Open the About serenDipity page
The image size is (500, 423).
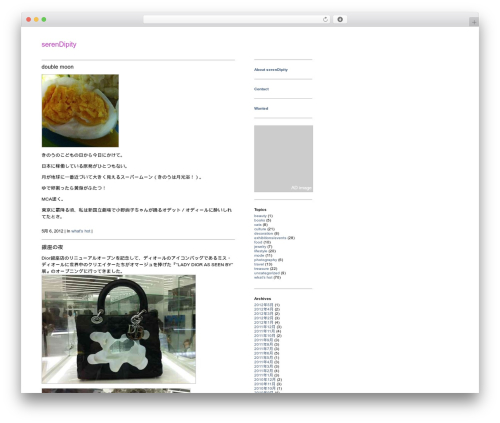271,70
